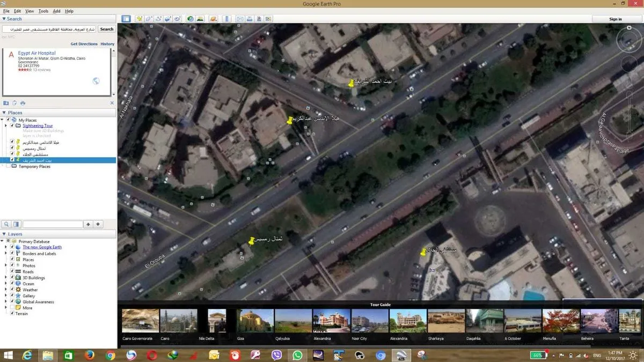Open Chrome from the taskbar
The image size is (644, 362).
pyautogui.click(x=111, y=355)
